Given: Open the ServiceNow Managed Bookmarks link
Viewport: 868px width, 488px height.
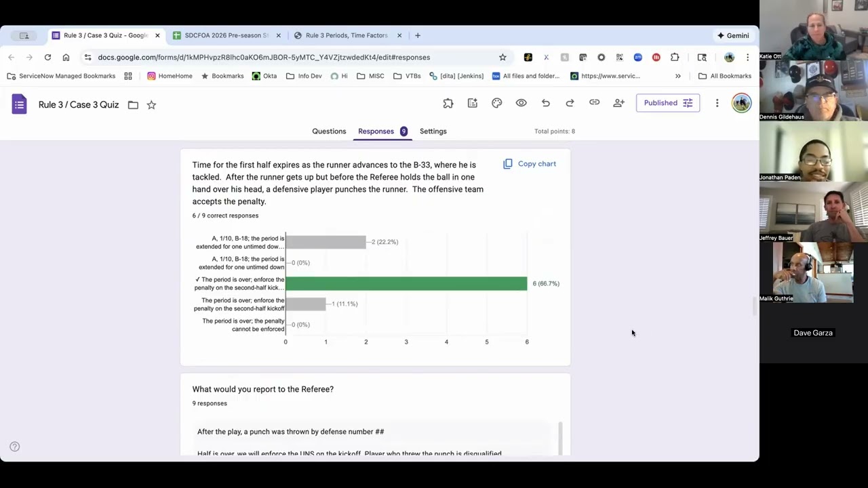Looking at the screenshot, I should coord(61,76).
